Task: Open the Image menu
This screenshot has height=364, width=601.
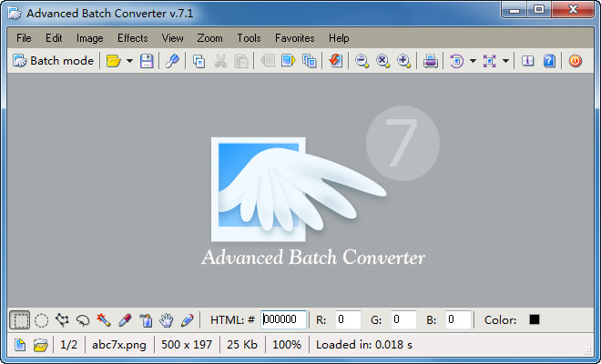Action: click(89, 38)
